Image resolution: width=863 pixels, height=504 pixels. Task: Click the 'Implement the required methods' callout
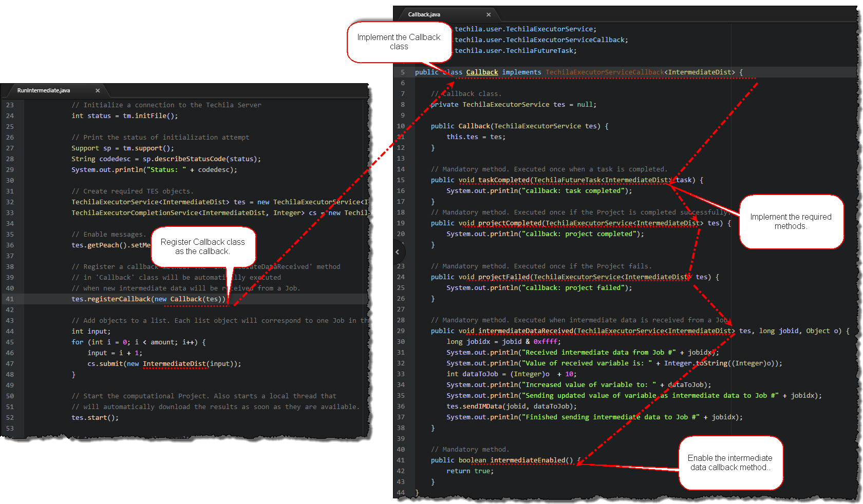click(790, 222)
